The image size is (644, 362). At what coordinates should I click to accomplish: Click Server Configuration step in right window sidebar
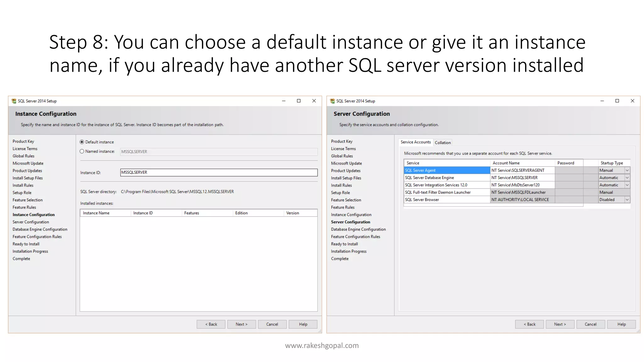point(351,222)
